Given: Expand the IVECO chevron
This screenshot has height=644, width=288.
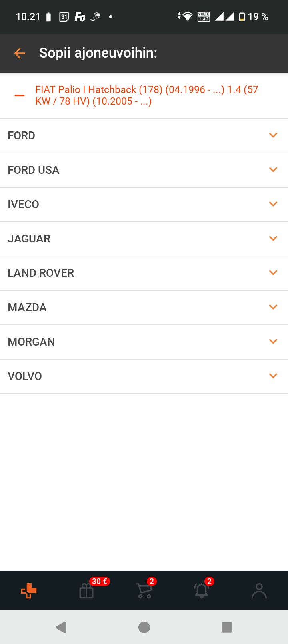Looking at the screenshot, I should (x=273, y=204).
